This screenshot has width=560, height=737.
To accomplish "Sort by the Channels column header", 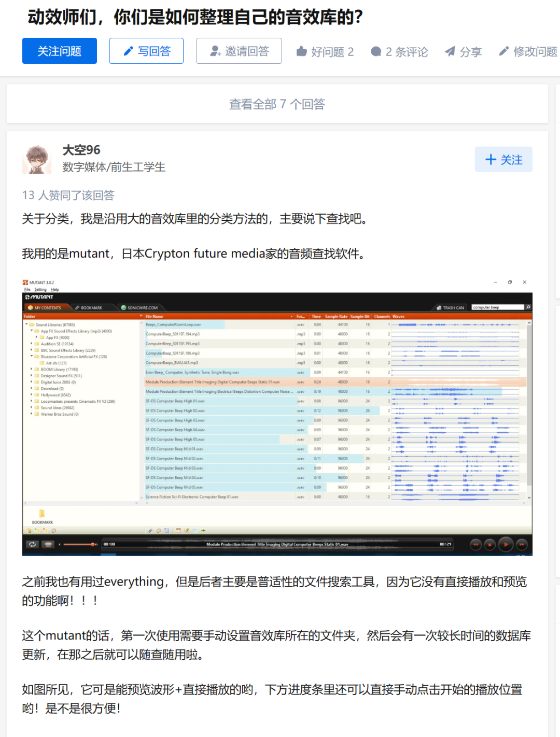I will (382, 316).
